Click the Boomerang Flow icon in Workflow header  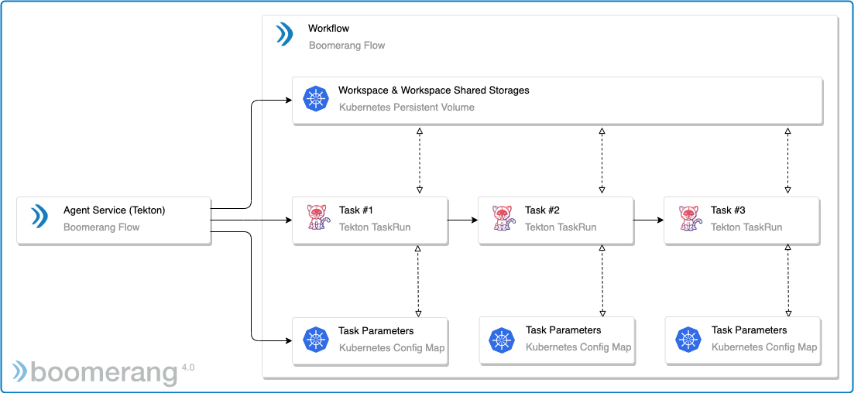(x=285, y=35)
